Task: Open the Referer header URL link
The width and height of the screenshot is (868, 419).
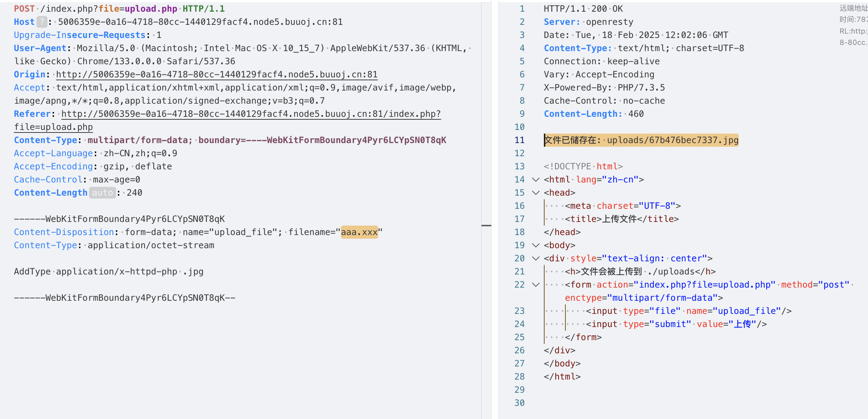Action: pyautogui.click(x=251, y=114)
